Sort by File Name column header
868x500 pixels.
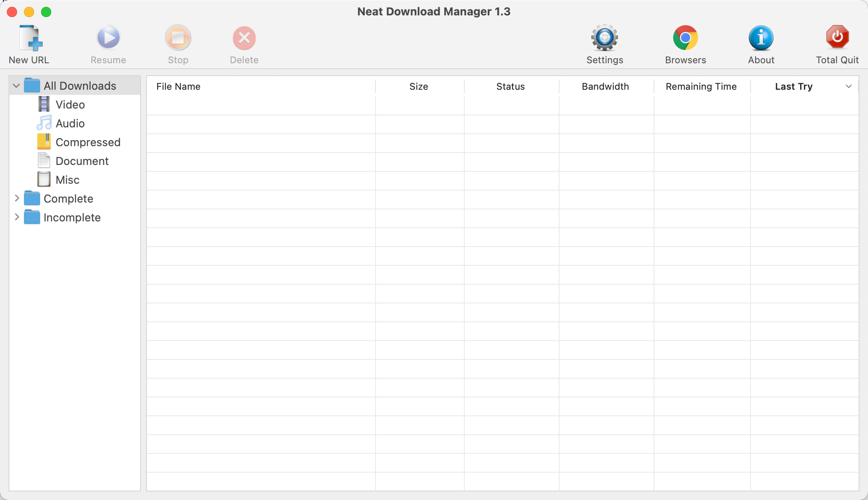[178, 86]
